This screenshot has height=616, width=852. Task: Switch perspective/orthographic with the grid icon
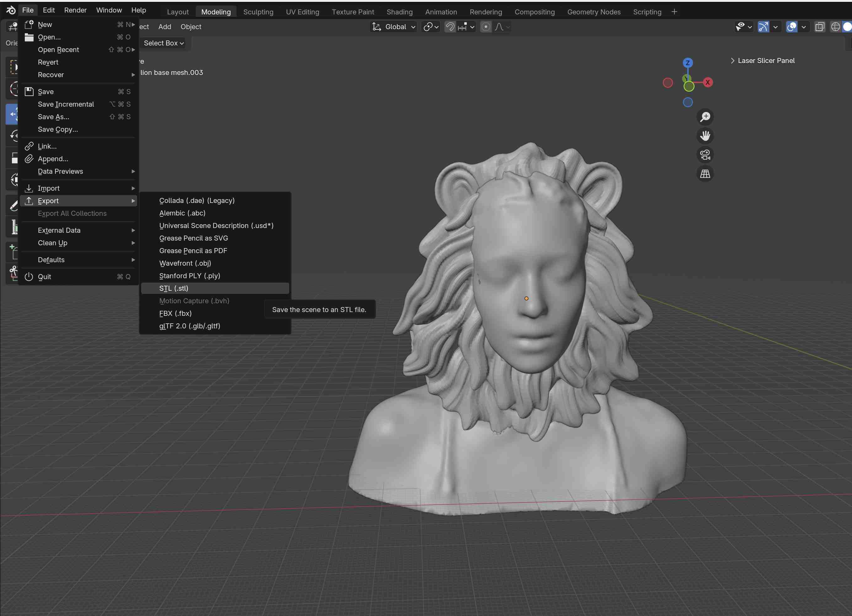pyautogui.click(x=705, y=174)
